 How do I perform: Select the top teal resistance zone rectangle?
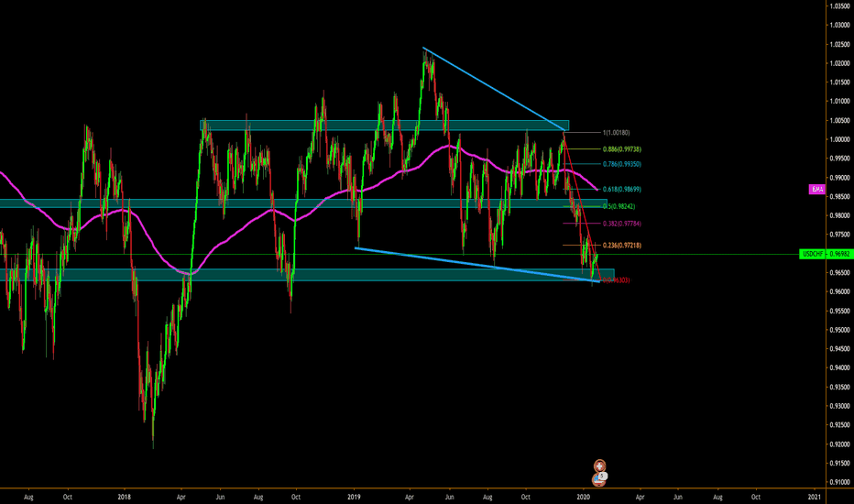pos(385,125)
